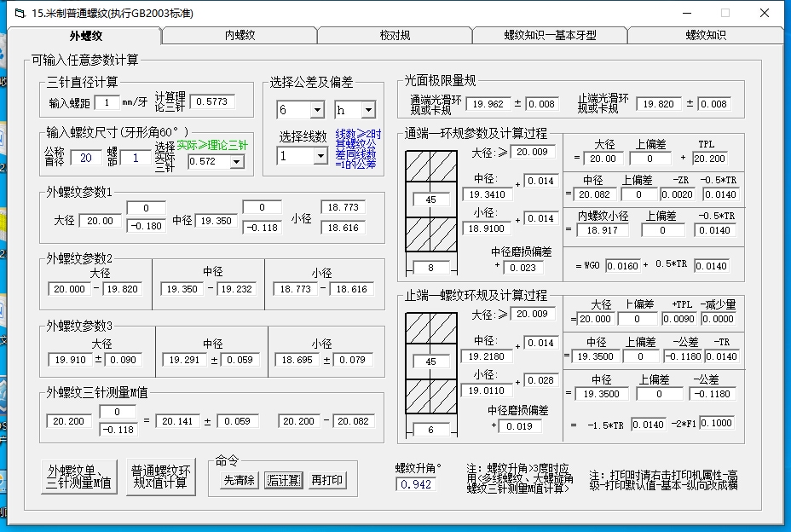This screenshot has width=791, height=532.
Task: Focus the 公称直径 field showing 20
Action: (85, 158)
